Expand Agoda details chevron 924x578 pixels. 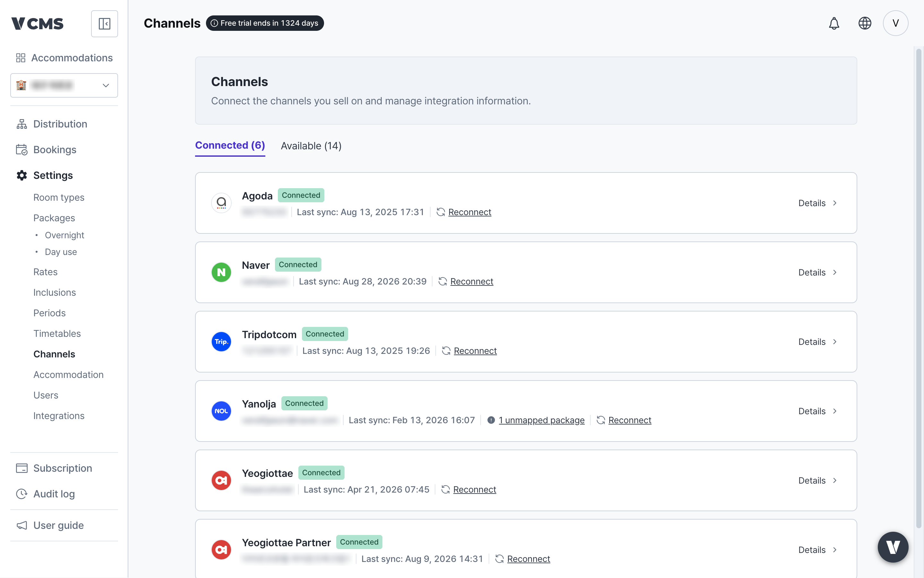tap(835, 203)
